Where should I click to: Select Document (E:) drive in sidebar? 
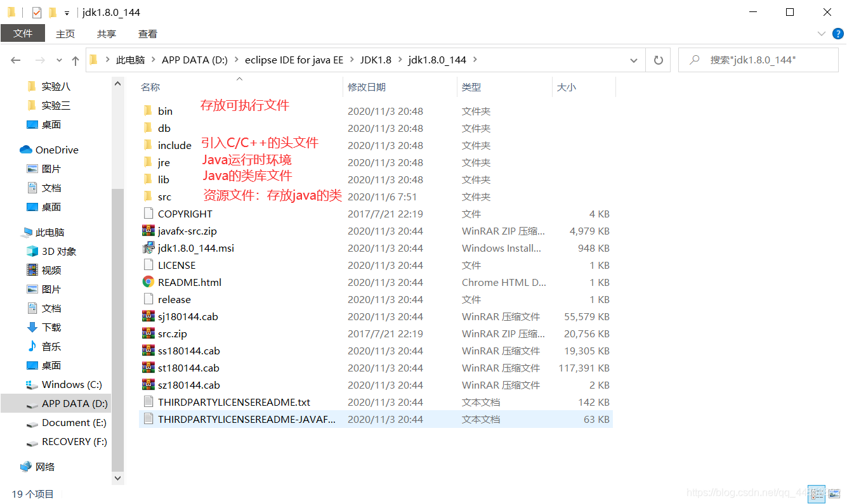[x=66, y=423]
